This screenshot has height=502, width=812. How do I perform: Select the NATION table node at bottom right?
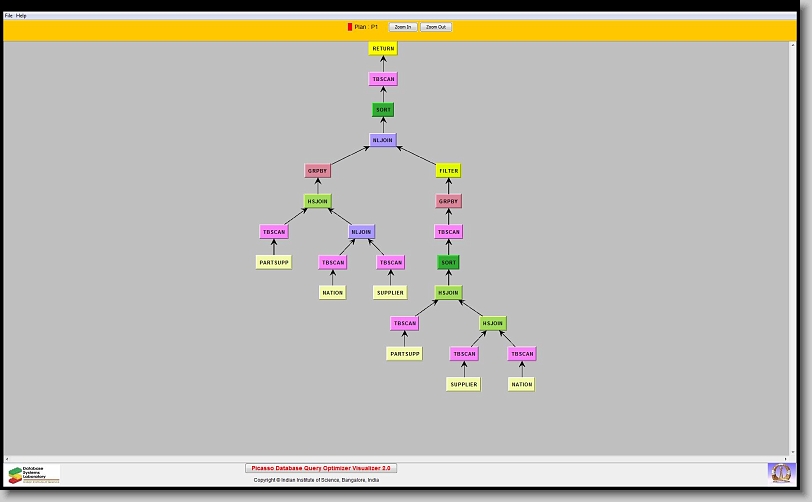(521, 384)
